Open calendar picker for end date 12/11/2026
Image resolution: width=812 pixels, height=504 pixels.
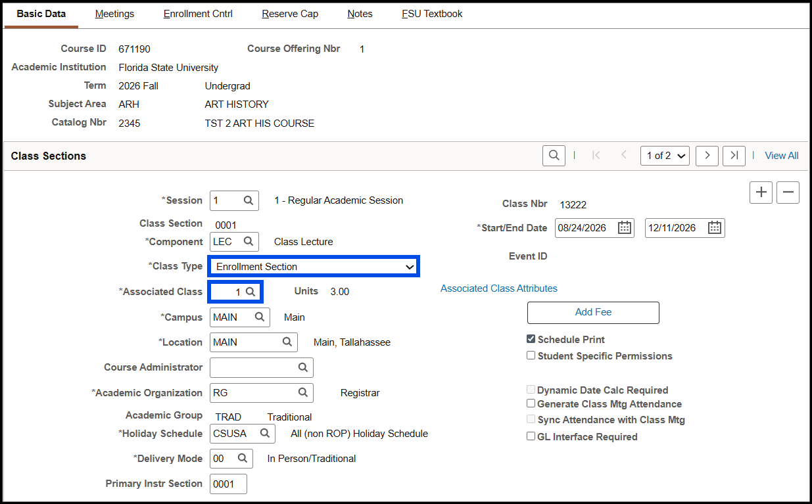pyautogui.click(x=715, y=228)
